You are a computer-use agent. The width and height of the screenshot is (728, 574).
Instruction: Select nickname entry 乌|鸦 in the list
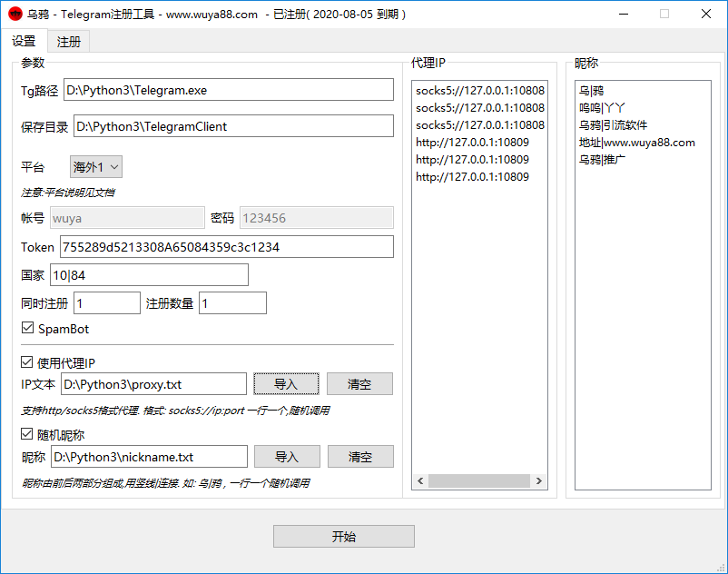pyautogui.click(x=591, y=91)
